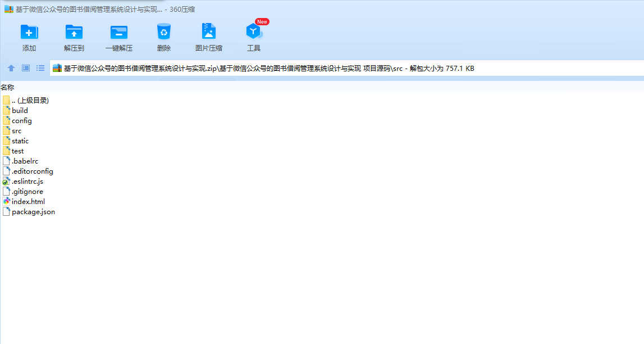
Task: Click the 删除 (Delete) recycle bin icon
Action: coord(163,31)
